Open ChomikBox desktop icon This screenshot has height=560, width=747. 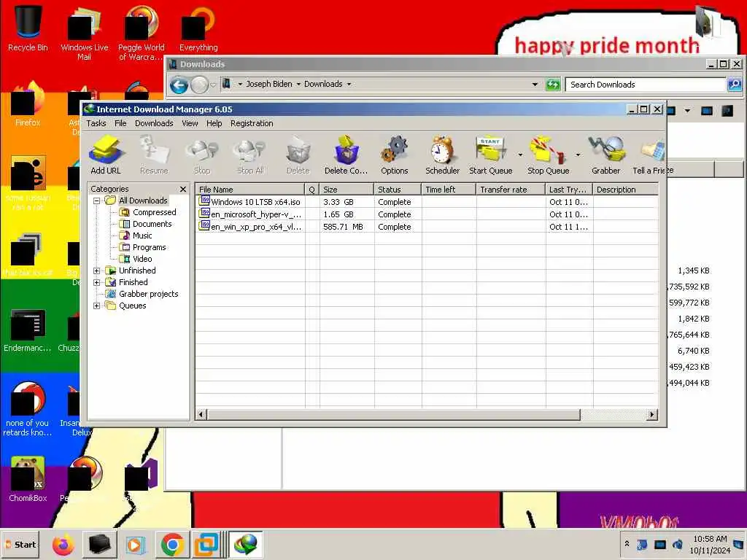[28, 478]
